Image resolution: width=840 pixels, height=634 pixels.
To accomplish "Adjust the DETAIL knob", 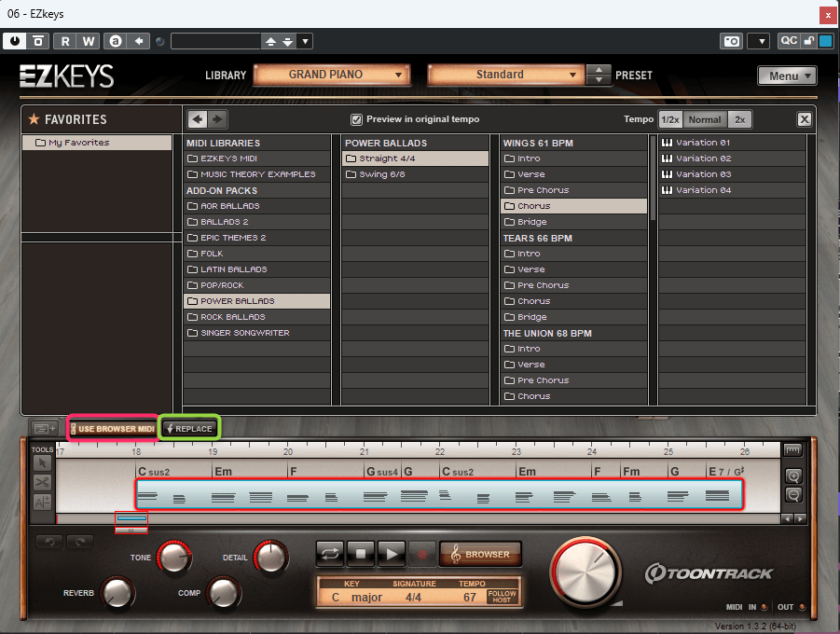I will click(x=271, y=557).
